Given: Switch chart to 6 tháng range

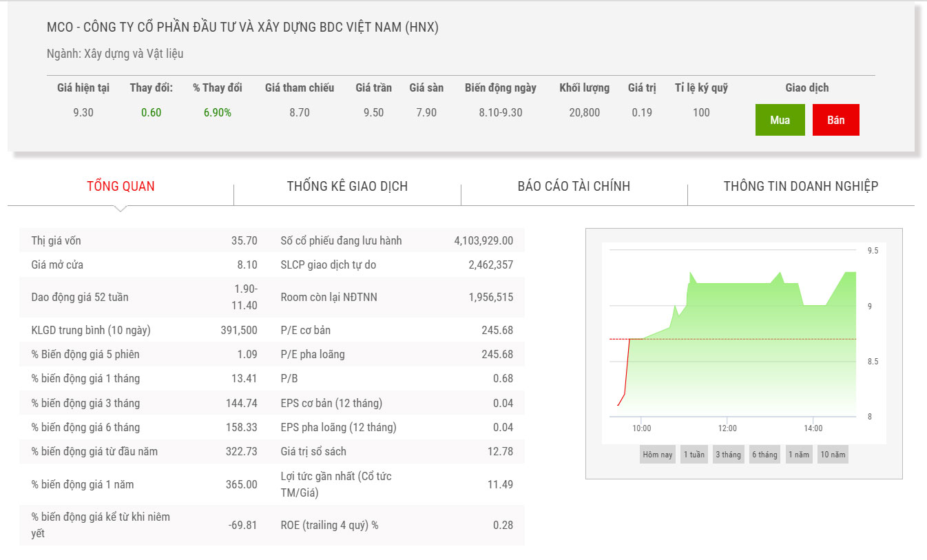Looking at the screenshot, I should click(764, 455).
